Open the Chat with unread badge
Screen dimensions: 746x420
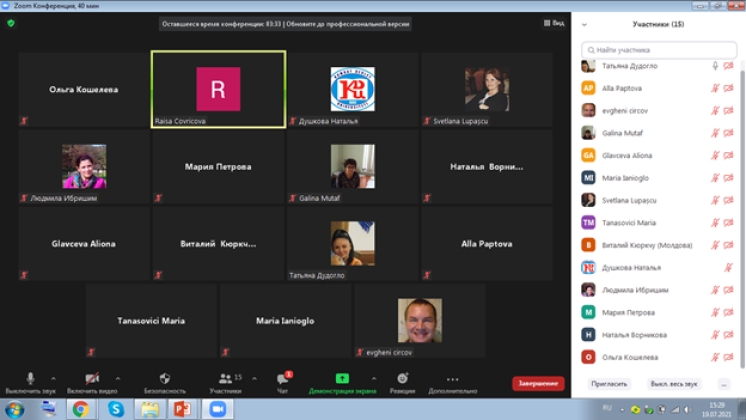(283, 379)
